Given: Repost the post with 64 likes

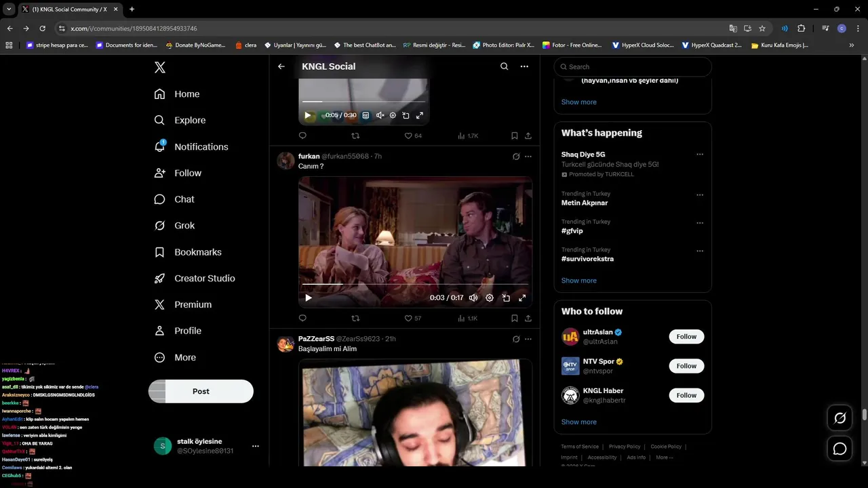Looking at the screenshot, I should pyautogui.click(x=355, y=136).
